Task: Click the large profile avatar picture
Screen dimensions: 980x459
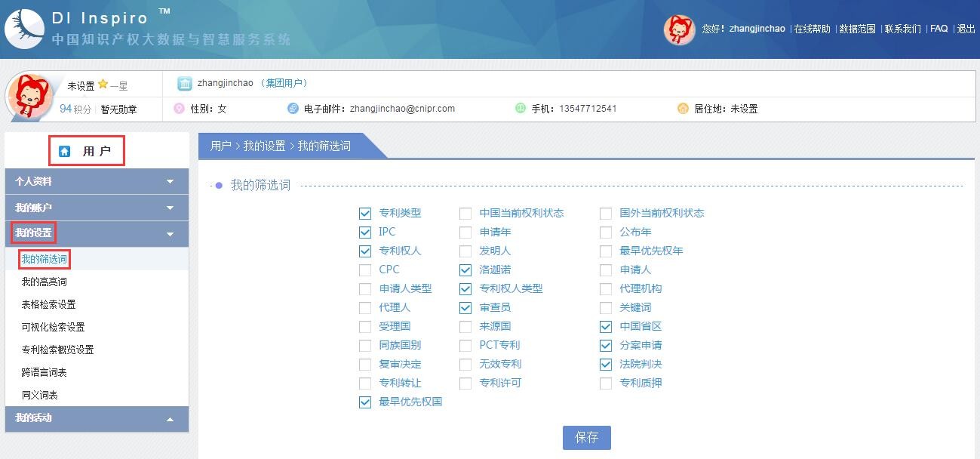Action: click(x=30, y=97)
